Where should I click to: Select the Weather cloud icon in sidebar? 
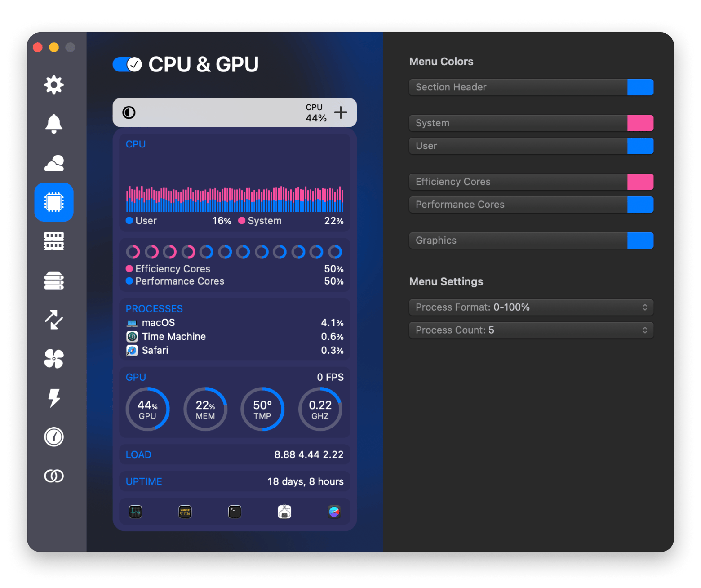pos(54,163)
